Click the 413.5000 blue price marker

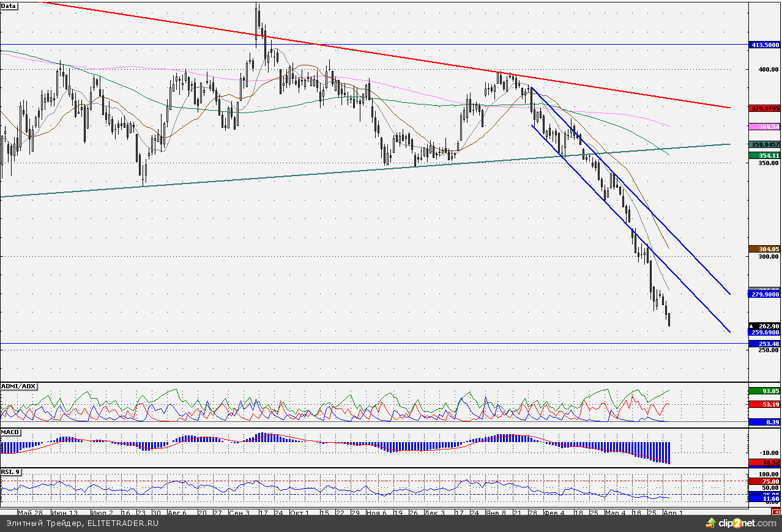tap(764, 45)
